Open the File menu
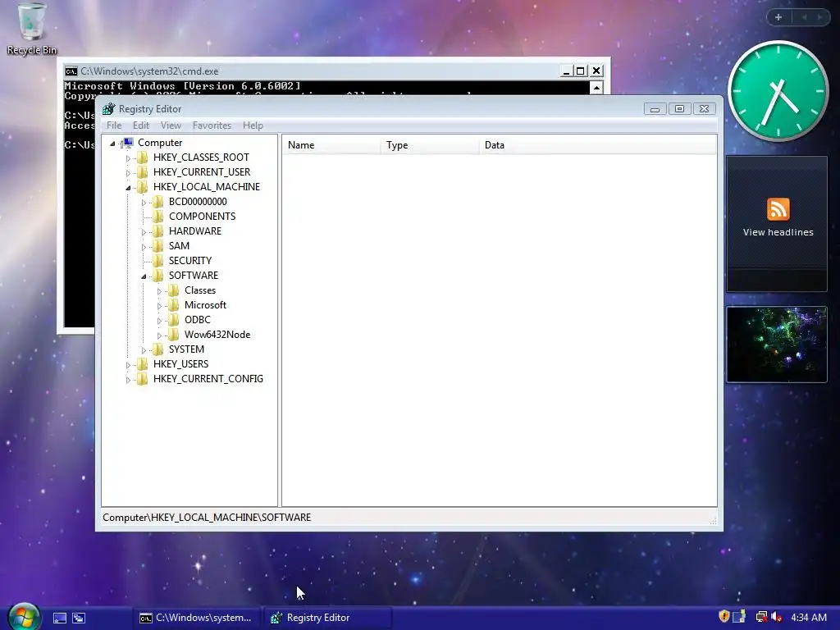Screen dimensions: 840x630 point(114,126)
